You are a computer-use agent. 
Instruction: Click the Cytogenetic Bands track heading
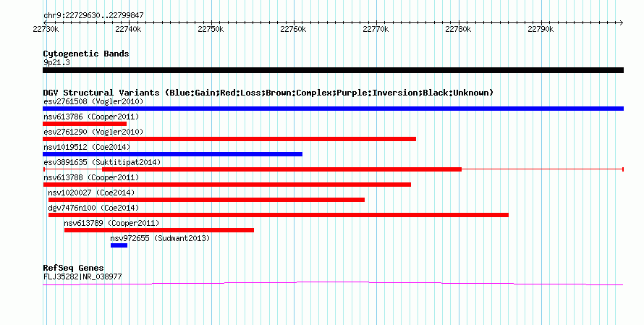click(x=86, y=54)
